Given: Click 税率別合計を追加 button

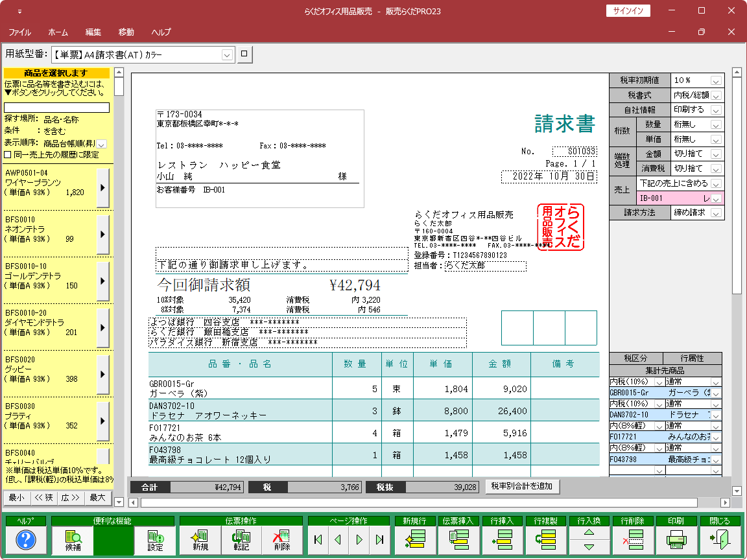Looking at the screenshot, I should 521,486.
